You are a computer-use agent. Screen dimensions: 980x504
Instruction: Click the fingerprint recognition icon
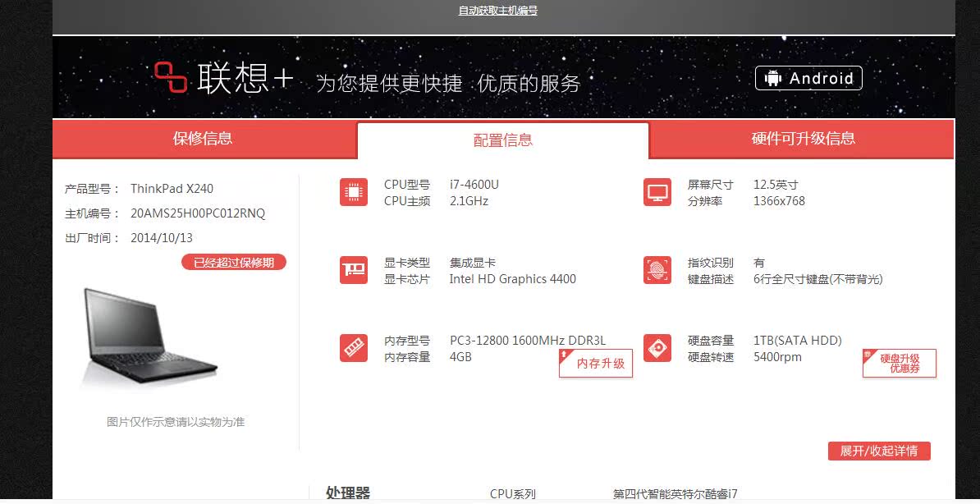(657, 270)
